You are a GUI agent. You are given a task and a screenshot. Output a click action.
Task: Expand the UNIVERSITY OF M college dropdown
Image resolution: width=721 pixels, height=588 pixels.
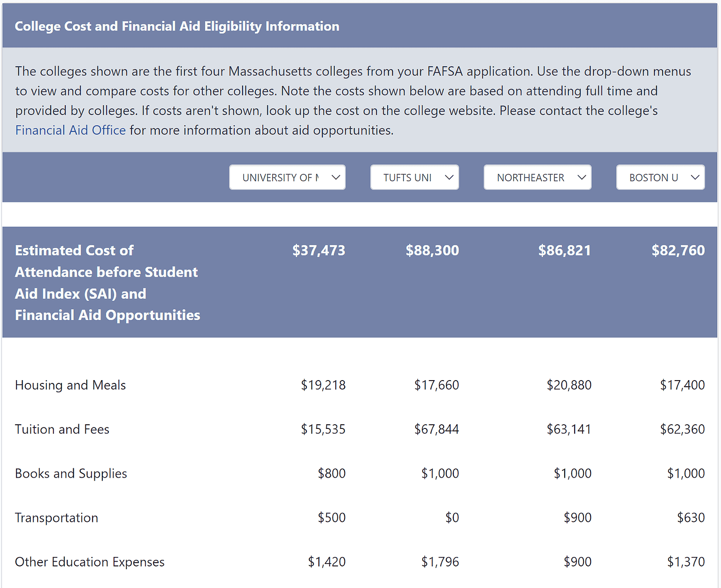[x=287, y=177]
